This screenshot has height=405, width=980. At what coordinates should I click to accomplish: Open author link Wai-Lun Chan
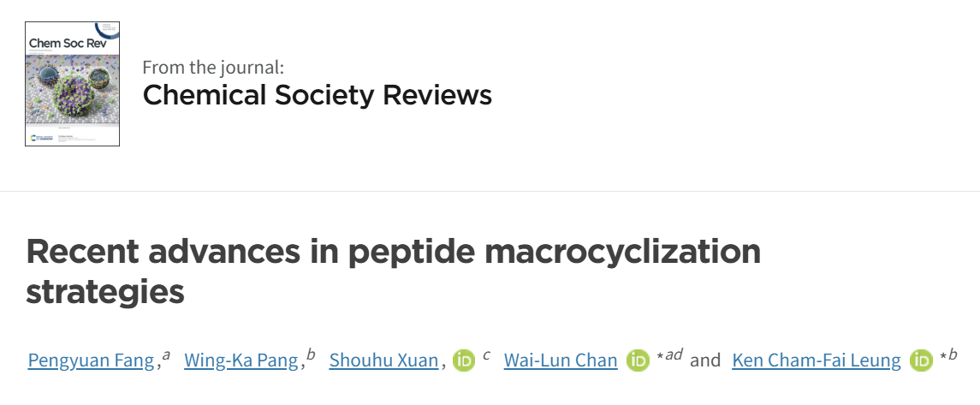[x=561, y=360]
